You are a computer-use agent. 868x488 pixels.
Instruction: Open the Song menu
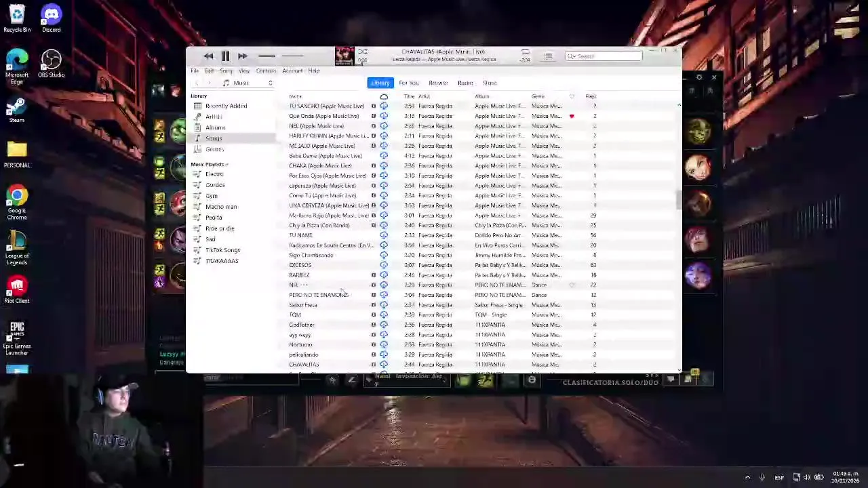[226, 70]
